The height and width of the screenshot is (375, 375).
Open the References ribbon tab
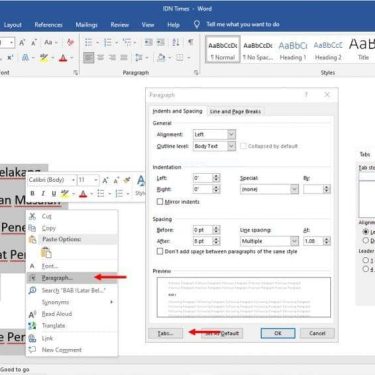(x=48, y=25)
